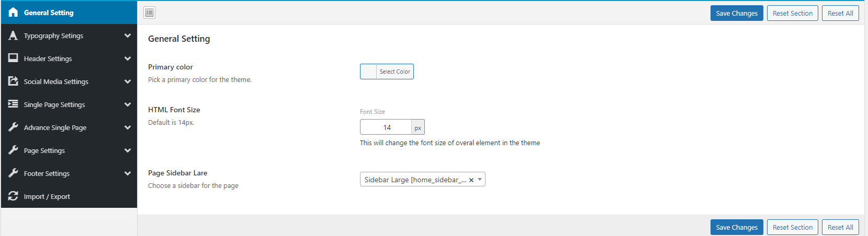Viewport: 868px width, 236px height.
Task: Click the Single Page Settings list icon
Action: [x=13, y=104]
